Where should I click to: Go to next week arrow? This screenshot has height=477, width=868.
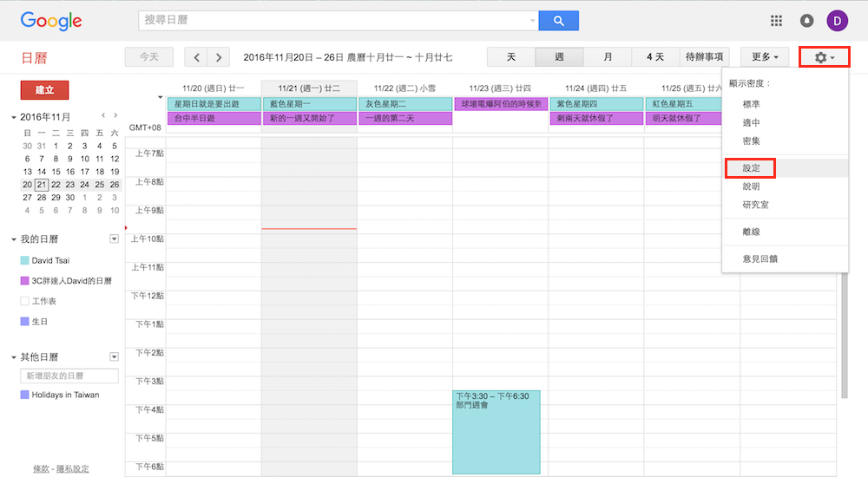[x=219, y=57]
